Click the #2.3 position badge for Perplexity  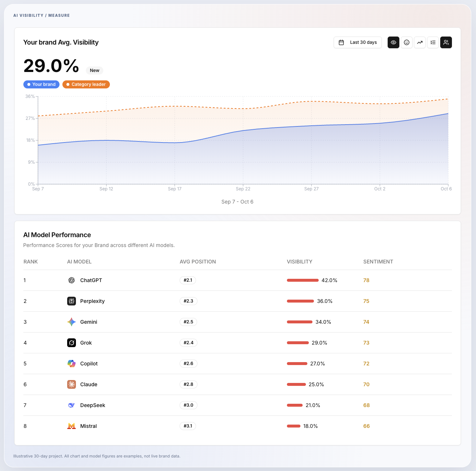click(189, 301)
